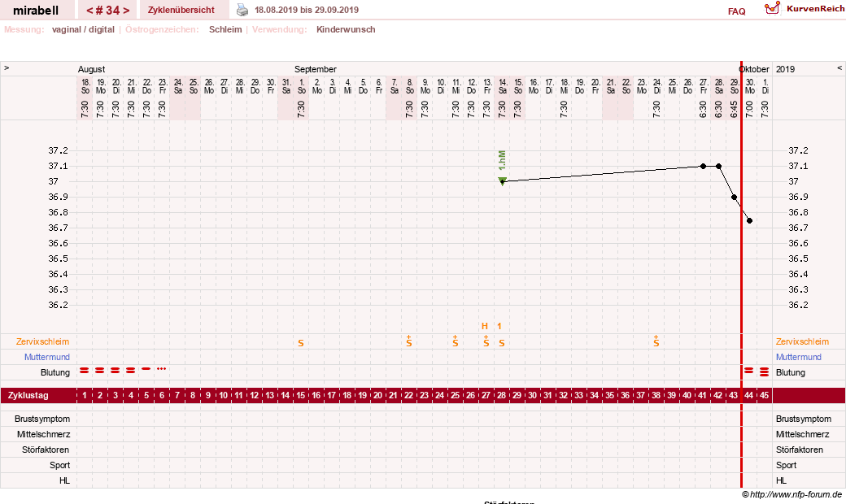
Task: Click the 7:00 measurement time
Action: 749,109
